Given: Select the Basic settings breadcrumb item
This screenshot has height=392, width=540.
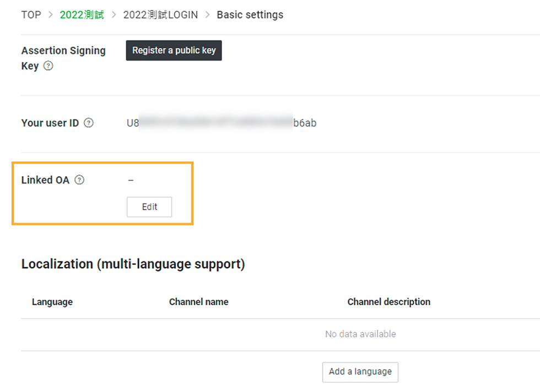Looking at the screenshot, I should 250,15.
